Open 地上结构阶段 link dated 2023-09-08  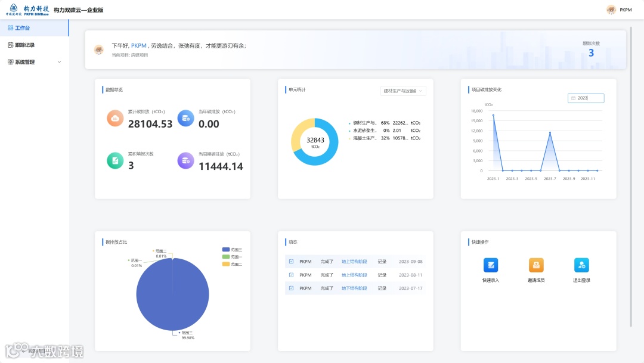click(354, 262)
